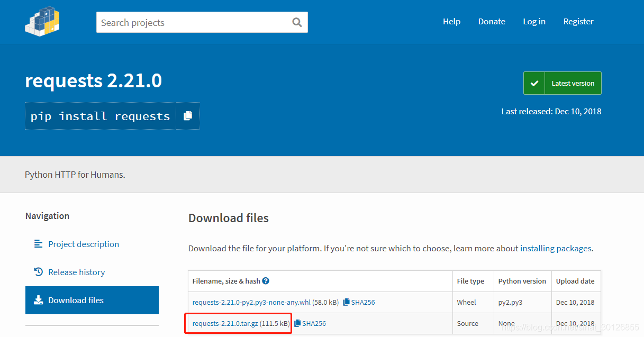Select the Download files tab
The image size is (644, 337).
[92, 300]
